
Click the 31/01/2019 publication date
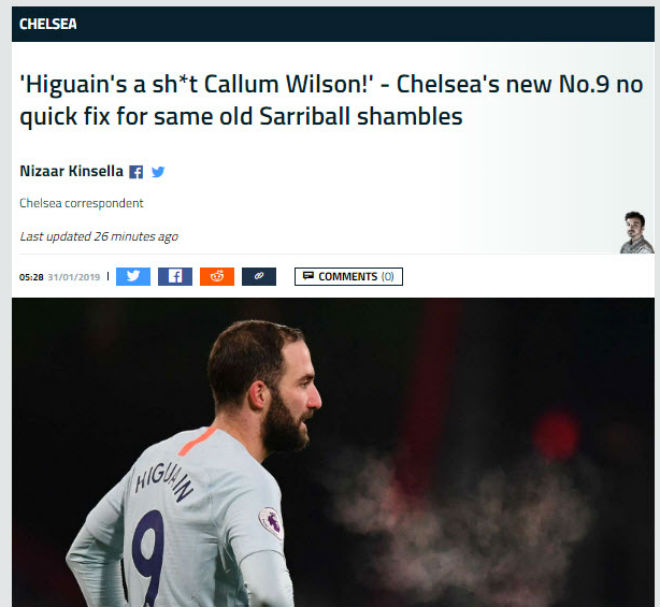(x=74, y=277)
